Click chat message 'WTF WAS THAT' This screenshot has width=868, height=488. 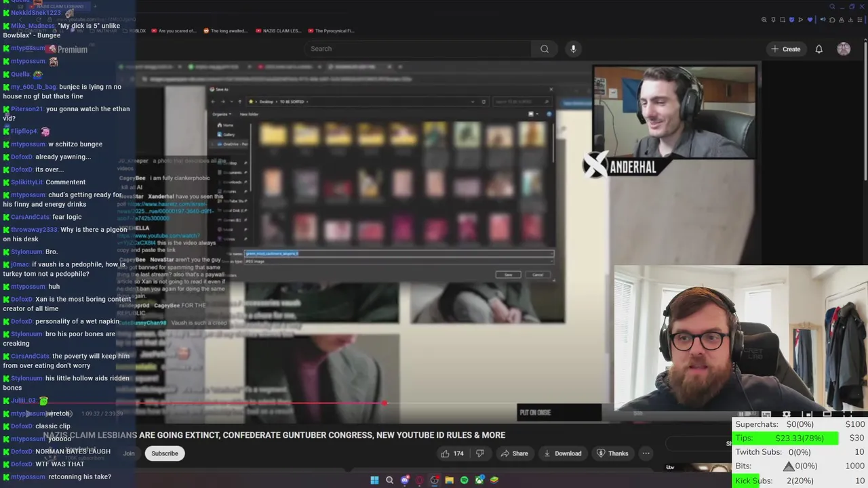click(60, 464)
